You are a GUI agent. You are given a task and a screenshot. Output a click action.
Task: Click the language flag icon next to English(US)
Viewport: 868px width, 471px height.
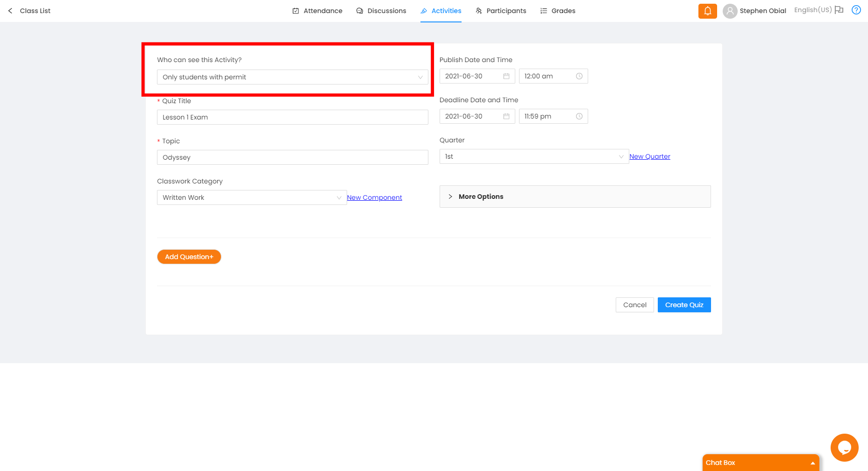pos(839,10)
